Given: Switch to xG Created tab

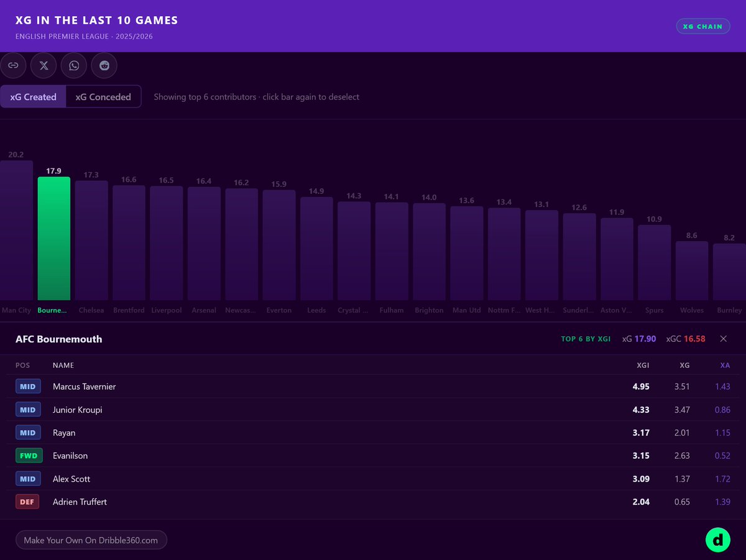Looking at the screenshot, I should point(34,97).
